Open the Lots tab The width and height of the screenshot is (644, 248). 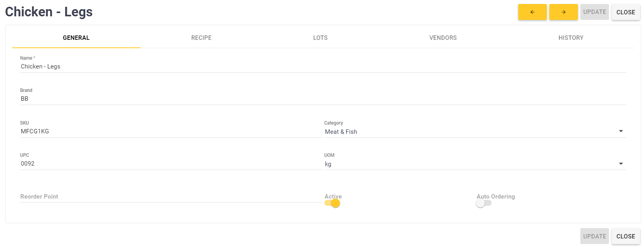[x=320, y=38]
